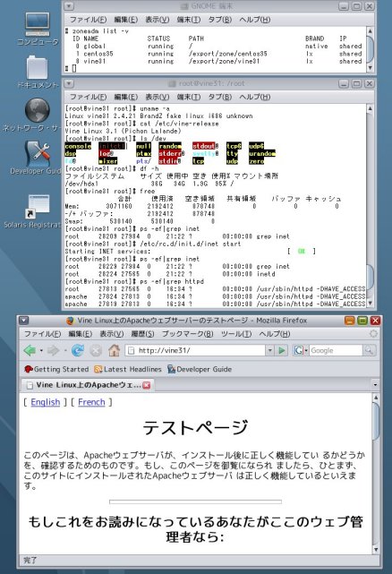Open Latest Headlines bookmark
This screenshot has width=392, height=574.
point(128,369)
